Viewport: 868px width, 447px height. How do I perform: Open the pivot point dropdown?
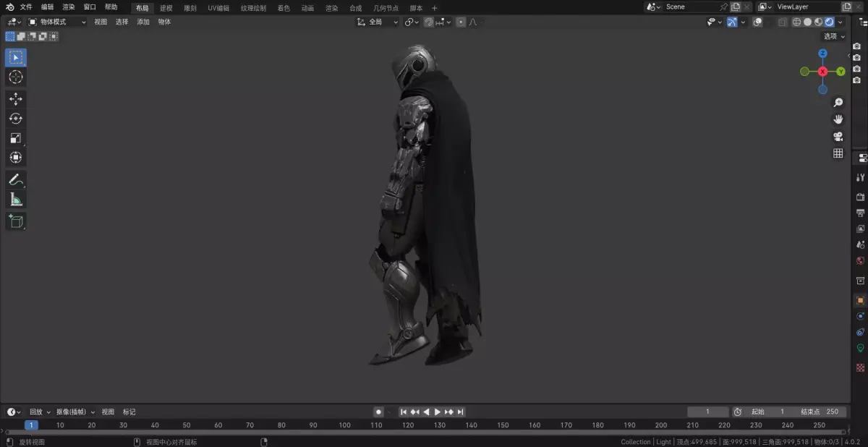411,22
